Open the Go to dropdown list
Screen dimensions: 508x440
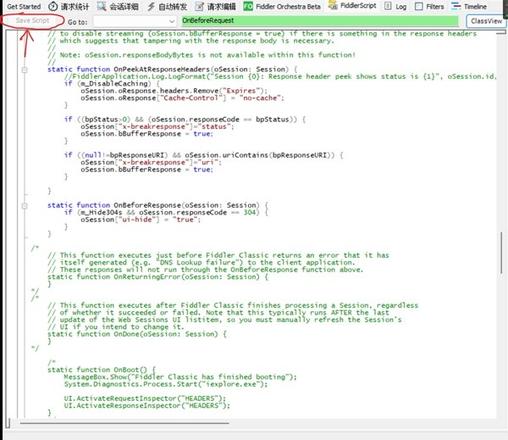pos(172,22)
